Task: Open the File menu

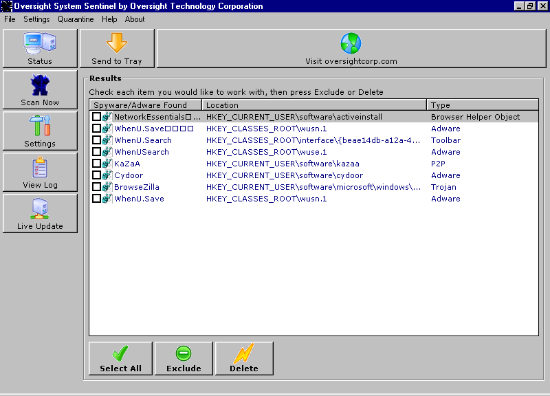Action: (x=10, y=19)
